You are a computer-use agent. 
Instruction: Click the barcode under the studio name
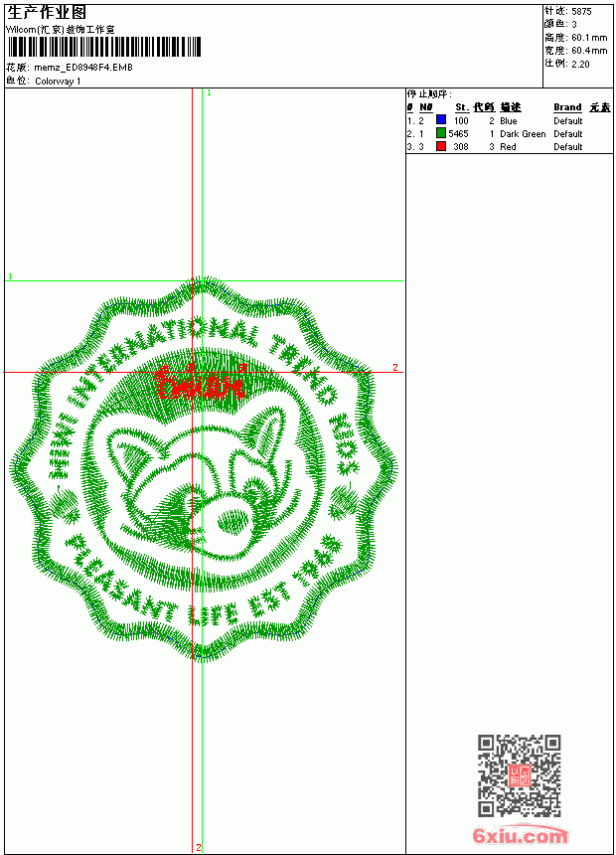click(104, 48)
